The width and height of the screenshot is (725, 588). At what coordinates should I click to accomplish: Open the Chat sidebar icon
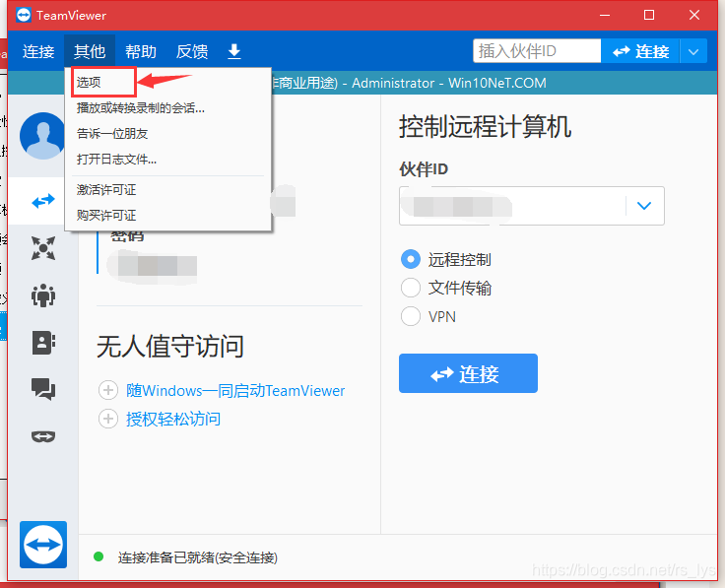coord(43,389)
